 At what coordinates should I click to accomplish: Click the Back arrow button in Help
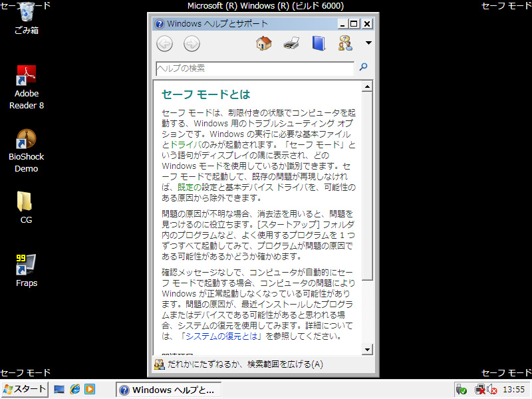164,44
